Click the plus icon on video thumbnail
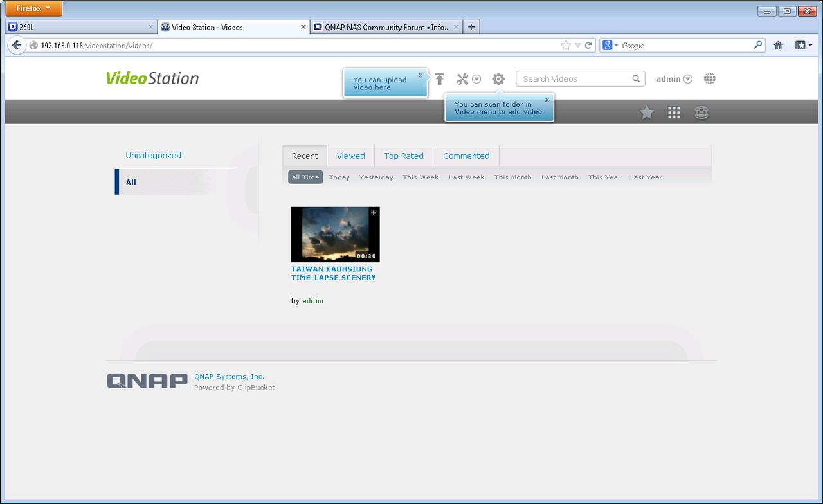This screenshot has width=823, height=504. tap(374, 213)
